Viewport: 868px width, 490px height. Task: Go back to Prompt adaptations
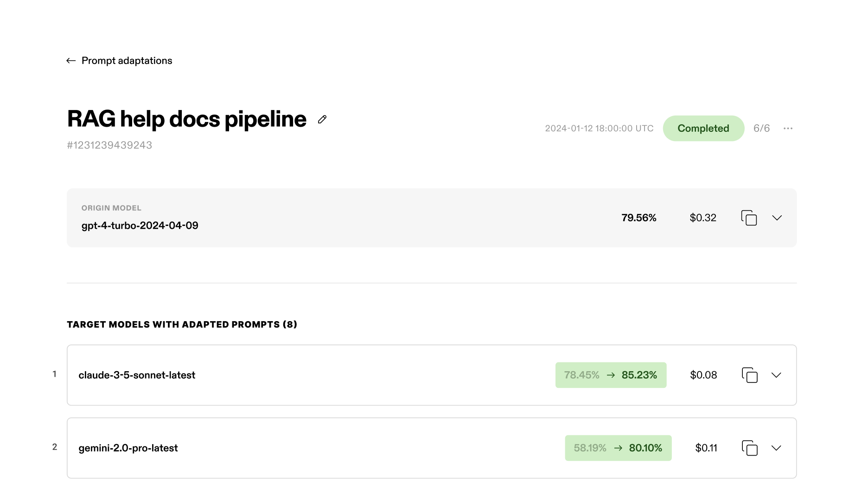pos(127,61)
